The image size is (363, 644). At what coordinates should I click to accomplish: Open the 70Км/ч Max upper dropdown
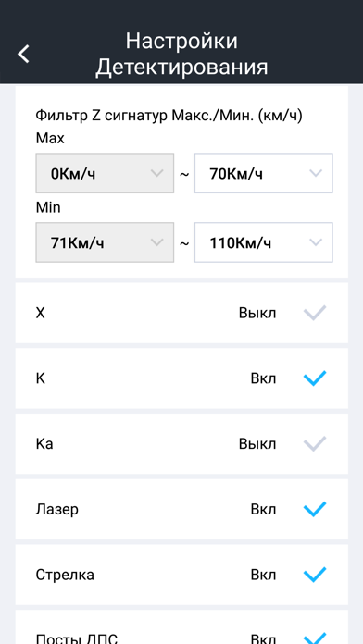[x=264, y=173]
